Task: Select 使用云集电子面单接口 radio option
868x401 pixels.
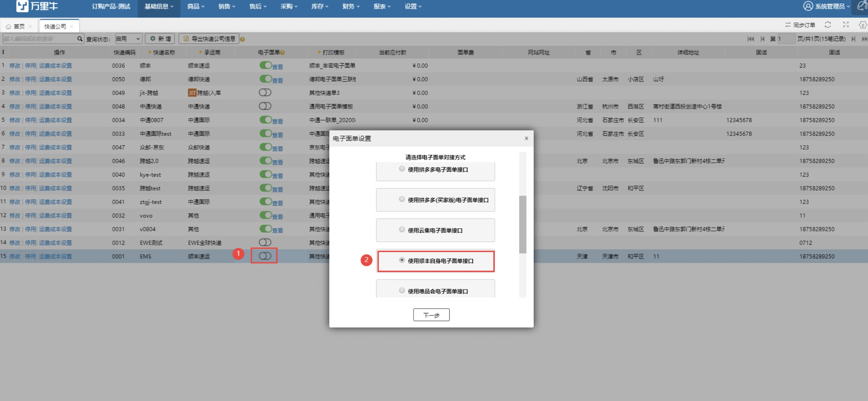Action: coord(402,230)
